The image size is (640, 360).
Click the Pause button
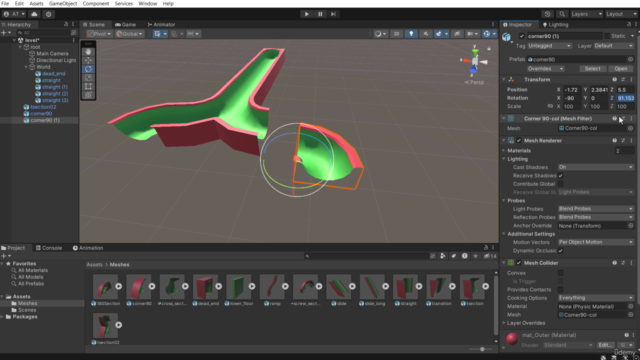click(x=320, y=14)
